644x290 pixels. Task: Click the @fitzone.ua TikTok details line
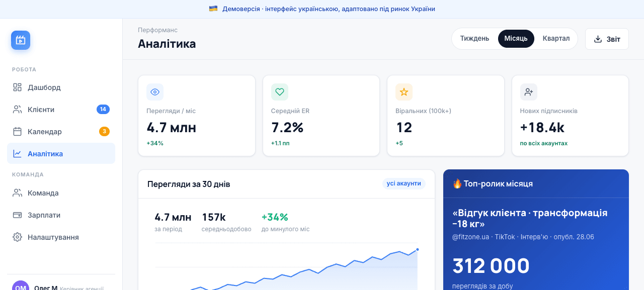[x=523, y=237]
